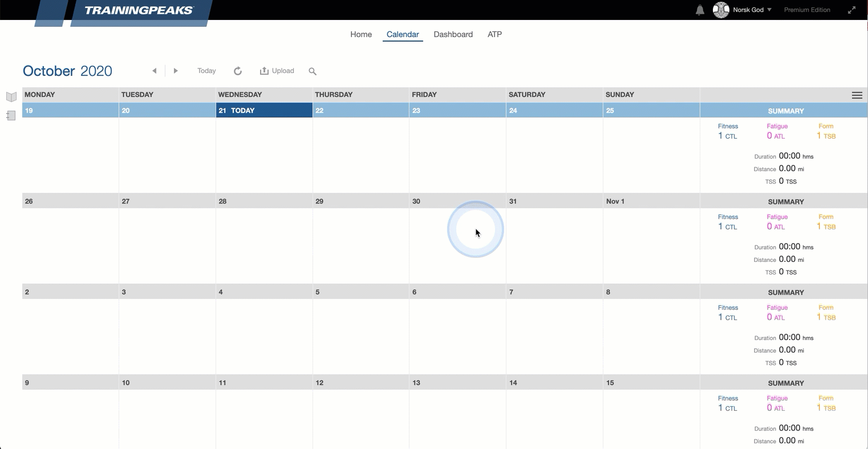
Task: Click the TrainingPeaks logo
Action: (x=139, y=10)
